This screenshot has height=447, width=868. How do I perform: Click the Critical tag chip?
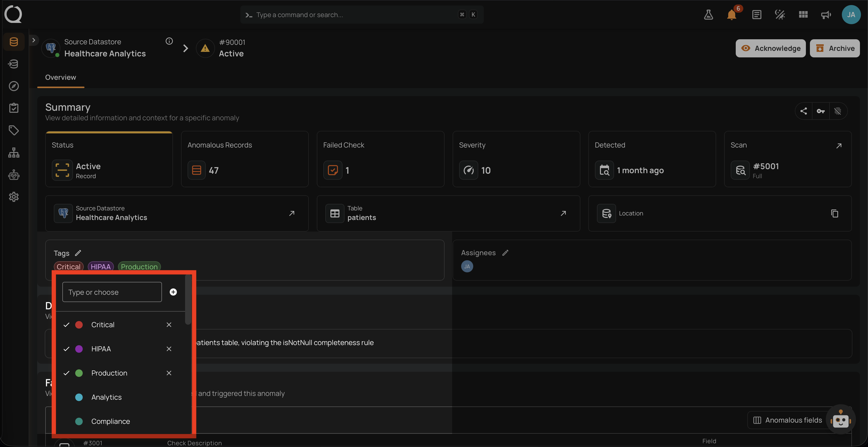pyautogui.click(x=68, y=267)
